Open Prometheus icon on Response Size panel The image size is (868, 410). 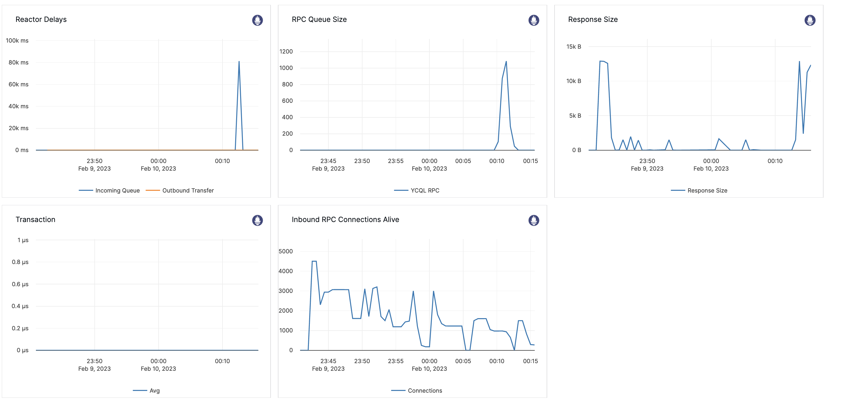810,20
